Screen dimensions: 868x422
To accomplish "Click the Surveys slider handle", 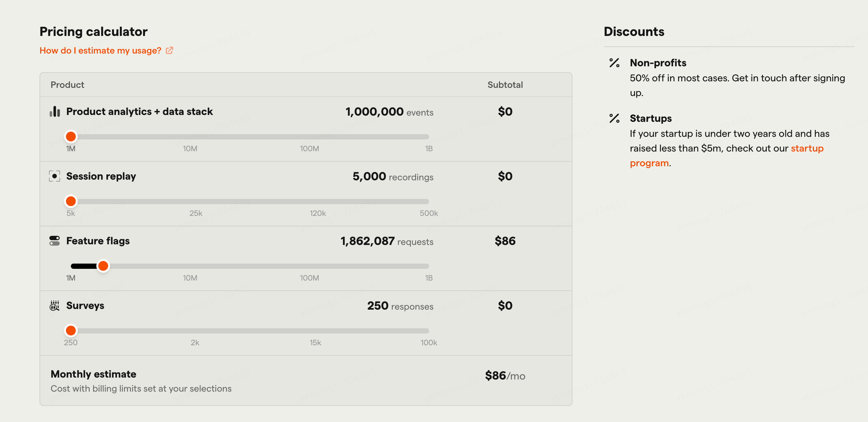I will click(71, 331).
